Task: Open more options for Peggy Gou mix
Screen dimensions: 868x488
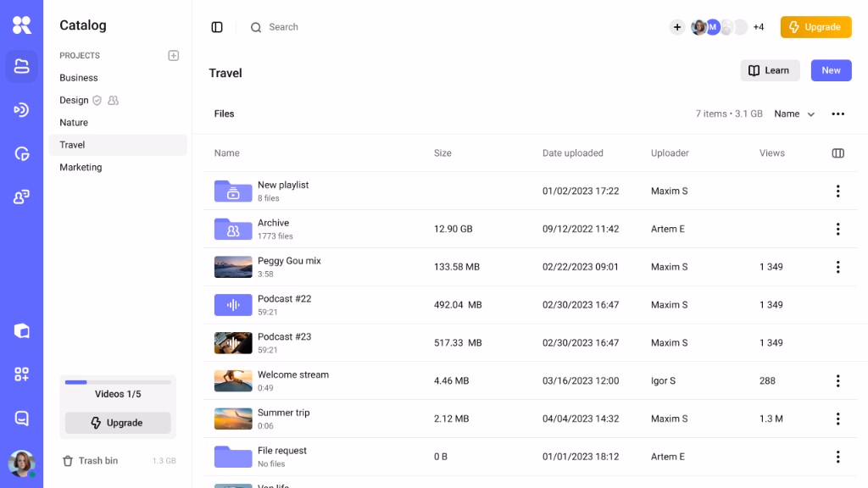Action: click(838, 267)
